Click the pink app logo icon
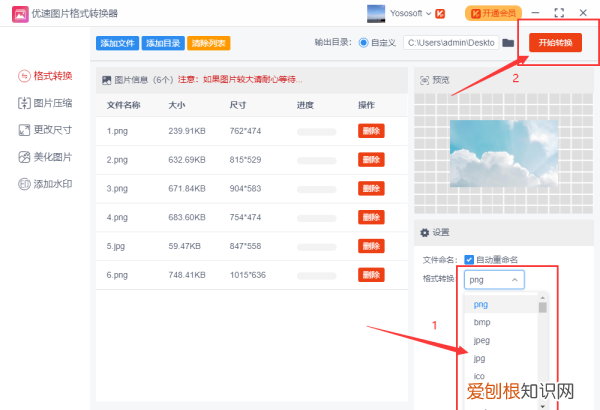Image resolution: width=600 pixels, height=410 pixels. [20, 14]
